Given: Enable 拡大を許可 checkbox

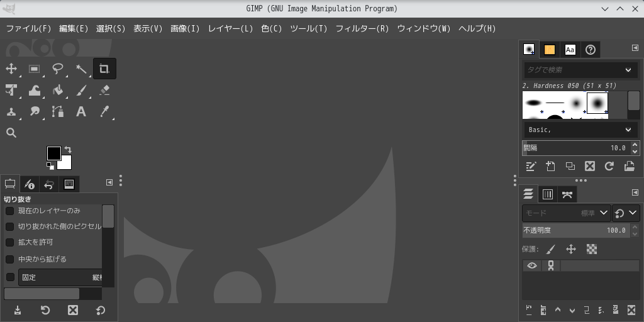Looking at the screenshot, I should click(9, 242).
